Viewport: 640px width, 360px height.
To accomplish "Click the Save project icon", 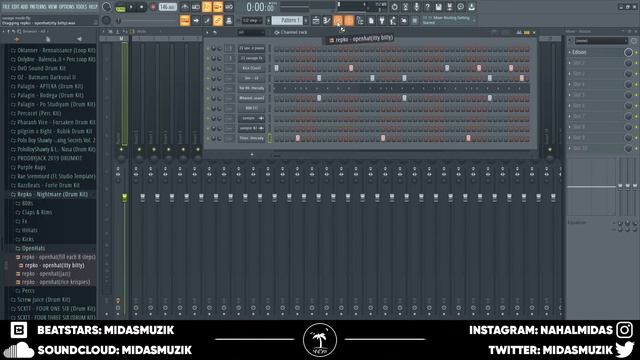I will [438, 7].
